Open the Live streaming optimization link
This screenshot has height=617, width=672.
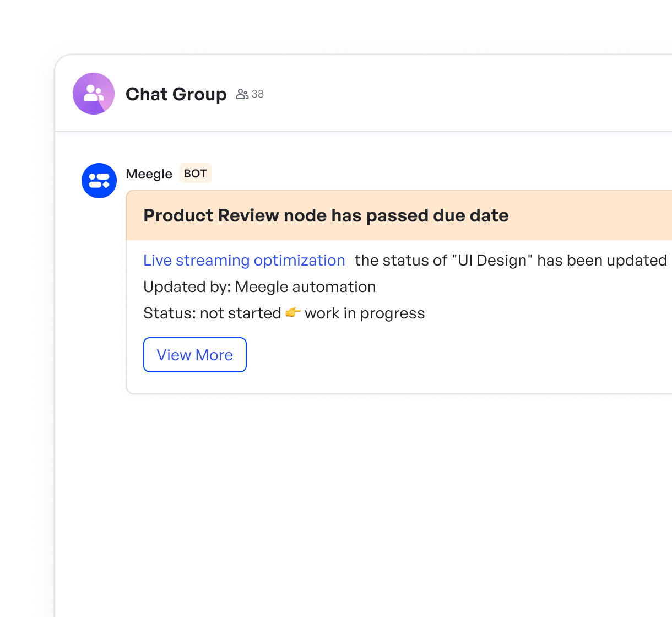point(244,260)
